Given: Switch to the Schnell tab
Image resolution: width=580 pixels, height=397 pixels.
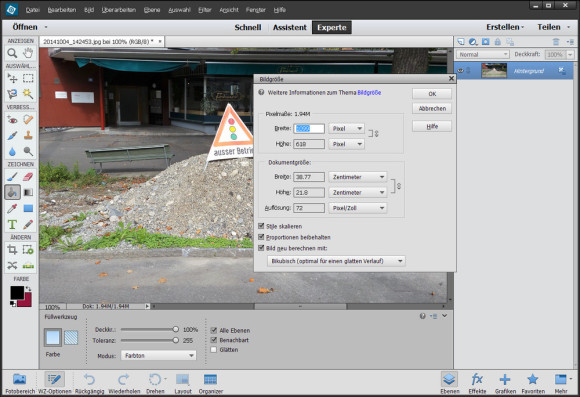Looking at the screenshot, I should (x=248, y=27).
